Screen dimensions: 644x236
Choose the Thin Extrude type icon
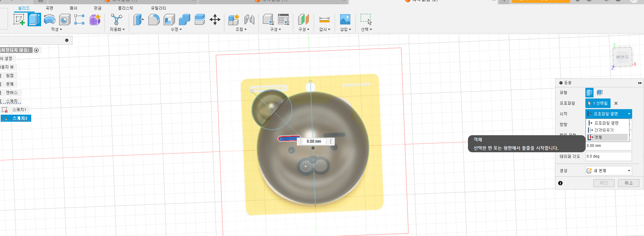(x=599, y=93)
